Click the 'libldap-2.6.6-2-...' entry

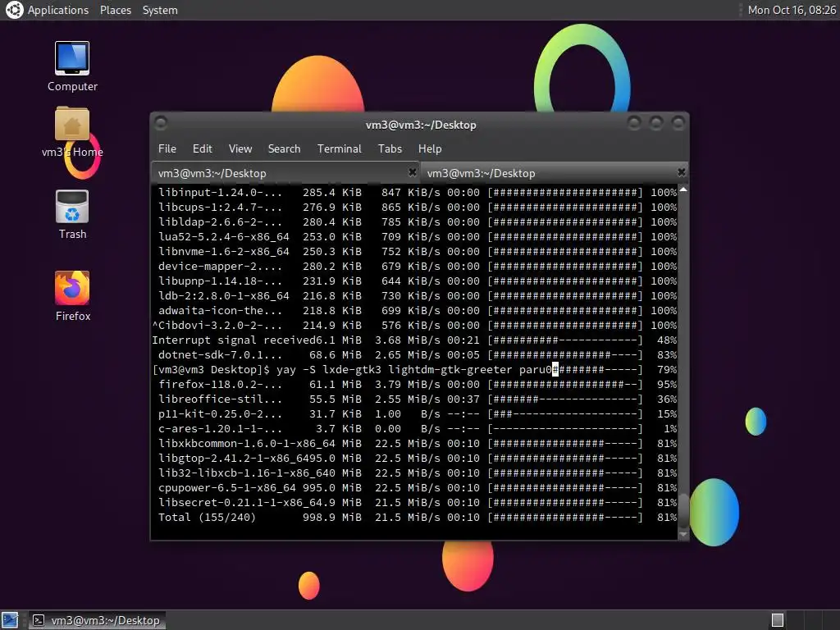[x=220, y=221]
